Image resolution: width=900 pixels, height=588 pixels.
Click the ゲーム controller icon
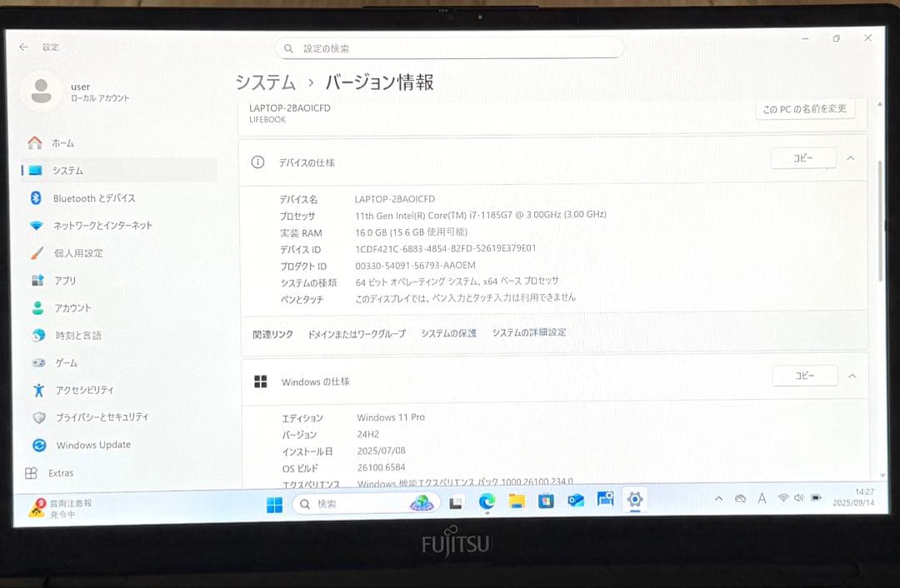coord(38,362)
